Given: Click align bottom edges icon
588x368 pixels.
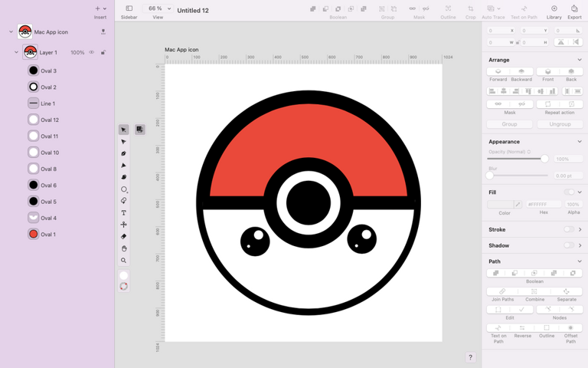Looking at the screenshot, I should 552,91.
